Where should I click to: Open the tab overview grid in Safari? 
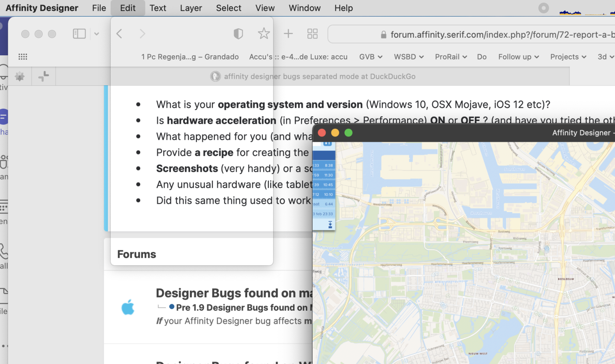pos(312,34)
